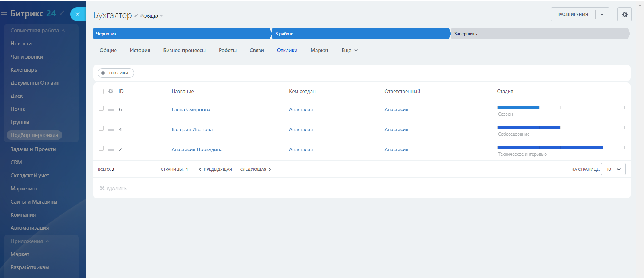Open the rows-per-page dropdown showing 10
The height and width of the screenshot is (278, 644).
click(613, 169)
